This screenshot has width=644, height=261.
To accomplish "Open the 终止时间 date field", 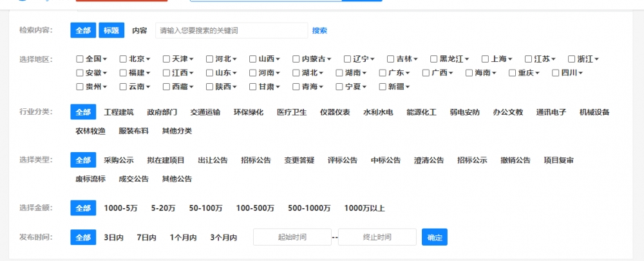I will tap(377, 237).
